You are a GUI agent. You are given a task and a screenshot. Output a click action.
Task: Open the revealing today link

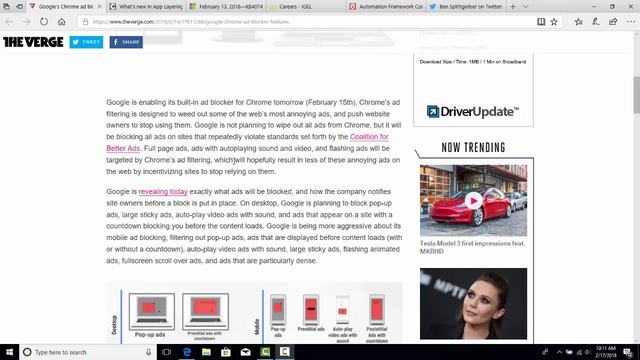coord(163,191)
